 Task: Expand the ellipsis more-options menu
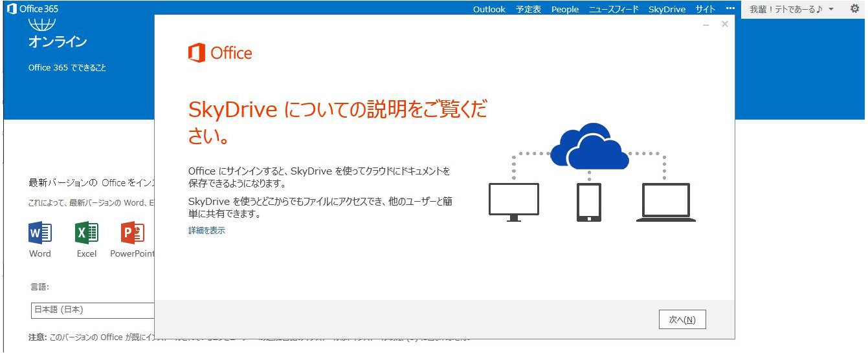pyautogui.click(x=730, y=9)
